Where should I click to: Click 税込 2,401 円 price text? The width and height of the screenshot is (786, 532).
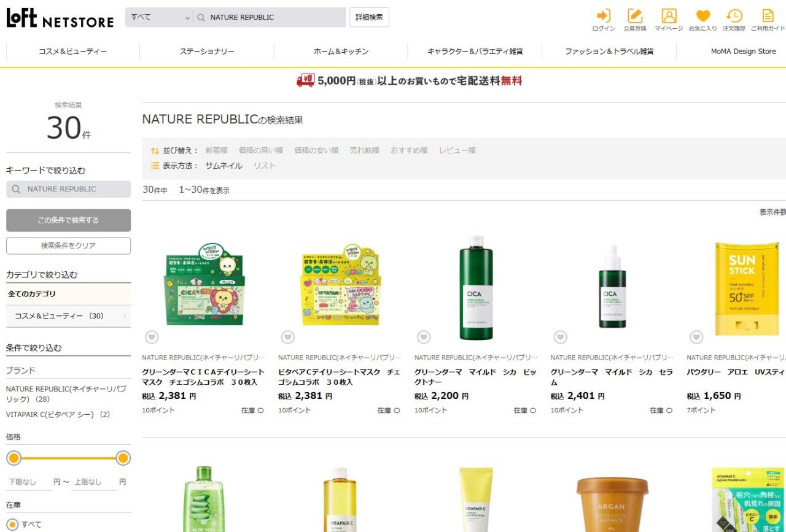pos(577,396)
